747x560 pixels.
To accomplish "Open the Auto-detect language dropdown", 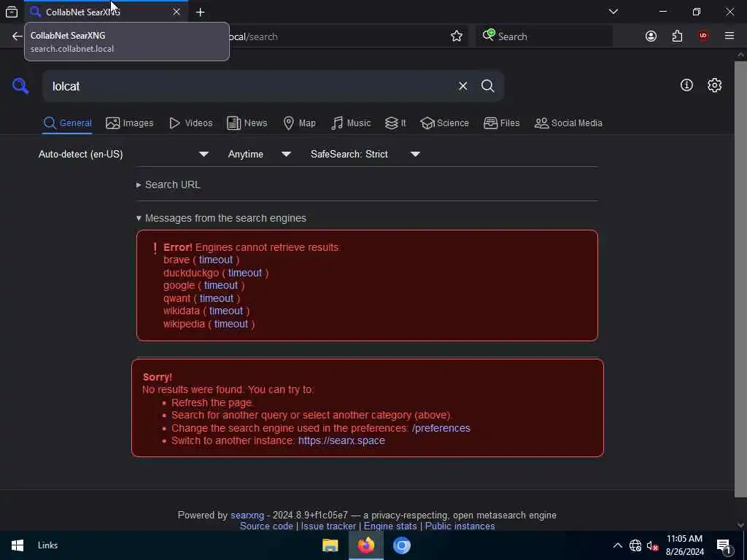I will [x=123, y=155].
